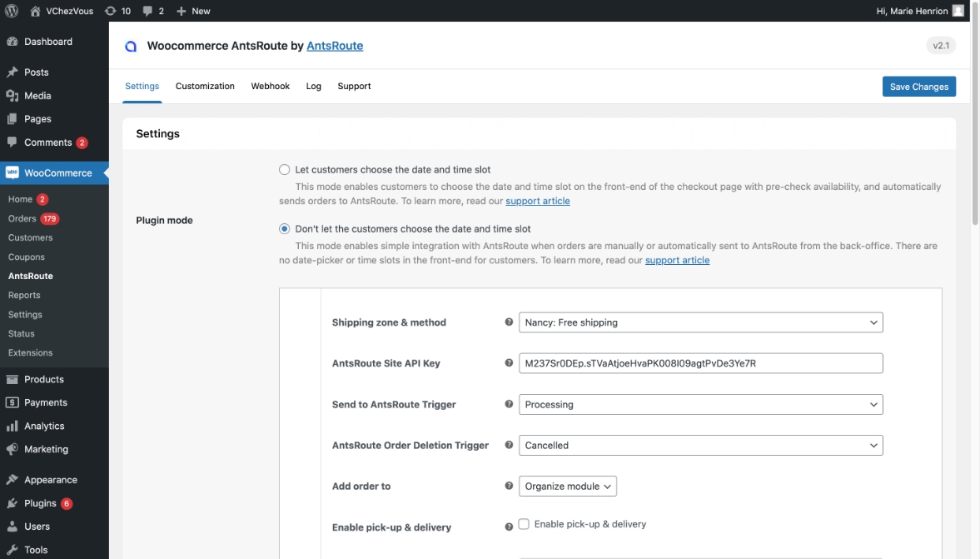Click the Save Changes button
The width and height of the screenshot is (980, 559).
click(x=918, y=87)
